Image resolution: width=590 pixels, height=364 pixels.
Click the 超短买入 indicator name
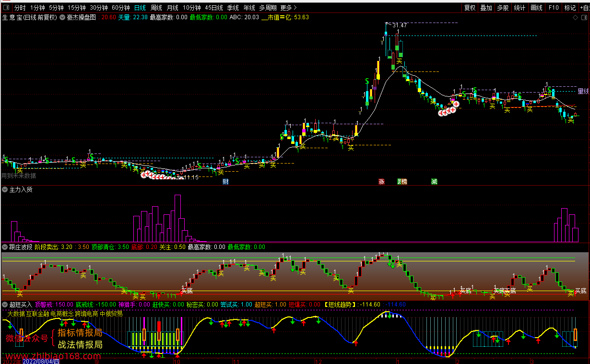point(21,305)
